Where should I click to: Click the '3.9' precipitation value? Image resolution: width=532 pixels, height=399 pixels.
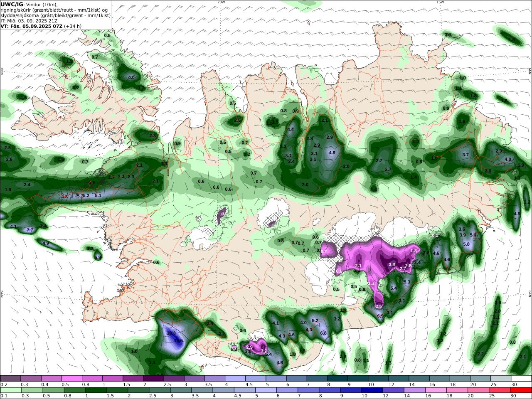[463, 235]
